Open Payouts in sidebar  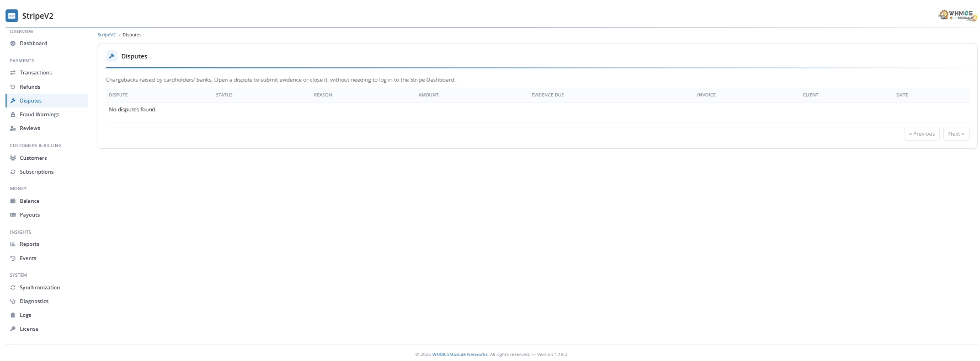(x=47, y=215)
